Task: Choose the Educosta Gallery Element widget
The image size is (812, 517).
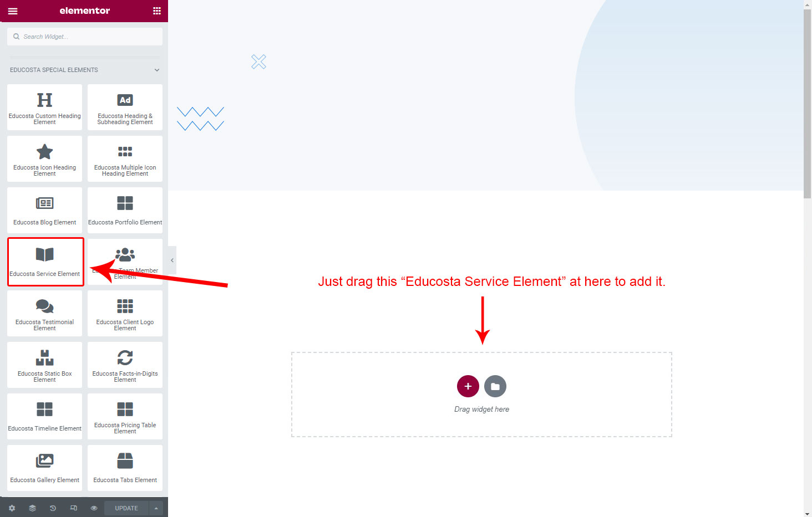Action: 45,468
